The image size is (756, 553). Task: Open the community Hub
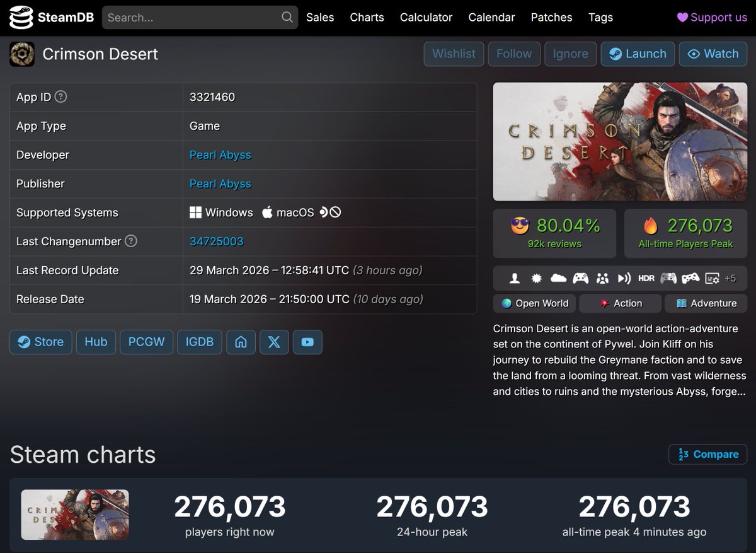(x=96, y=342)
